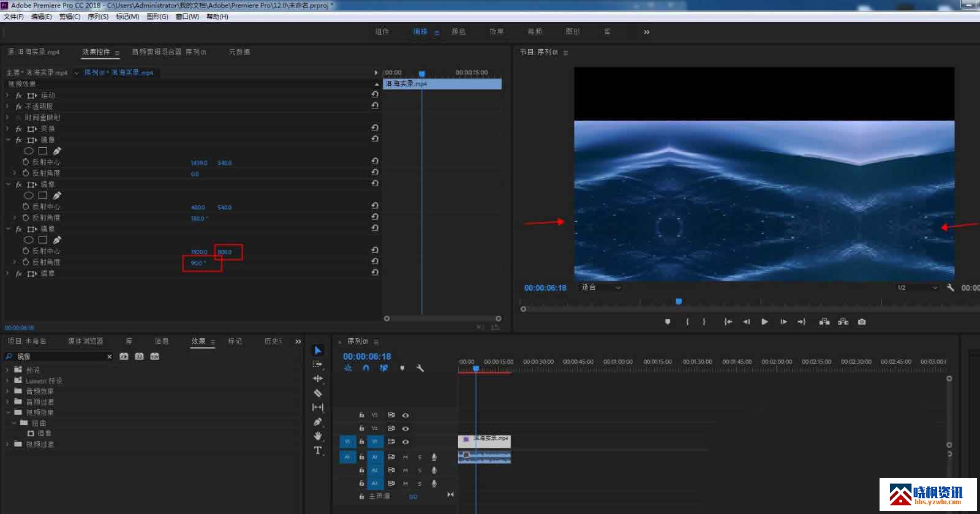Image resolution: width=980 pixels, height=514 pixels.
Task: Expand the 时间重映射 effect
Action: pos(8,118)
